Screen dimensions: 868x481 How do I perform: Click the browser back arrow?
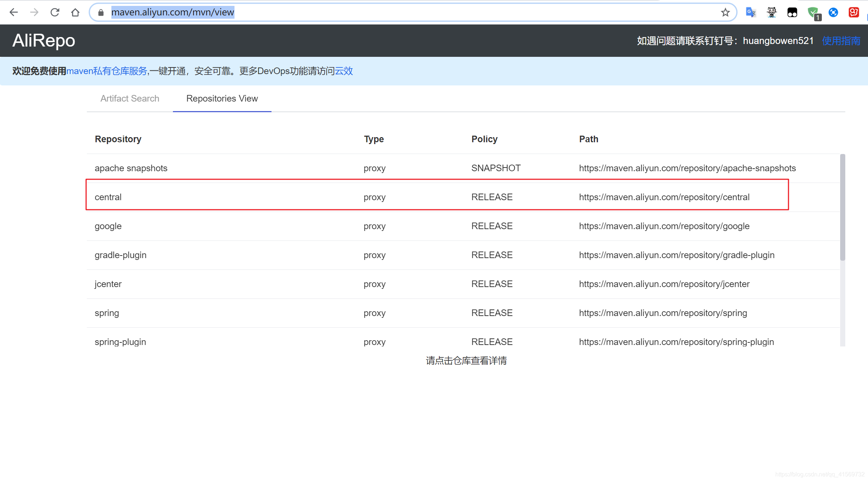[x=14, y=12]
